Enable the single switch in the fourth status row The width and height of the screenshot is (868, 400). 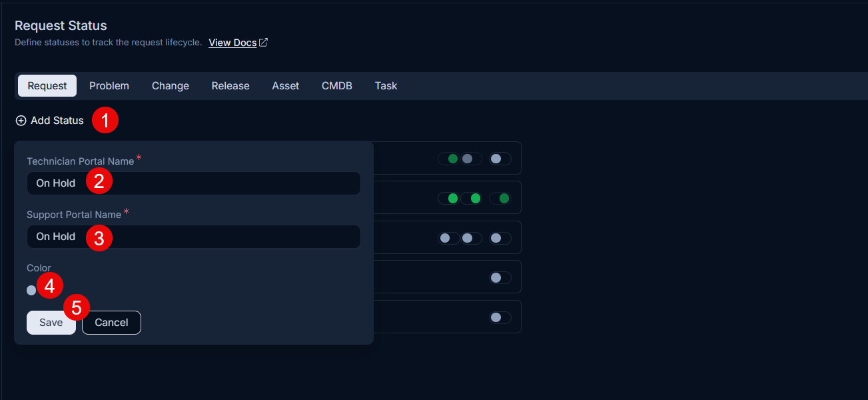(x=500, y=277)
